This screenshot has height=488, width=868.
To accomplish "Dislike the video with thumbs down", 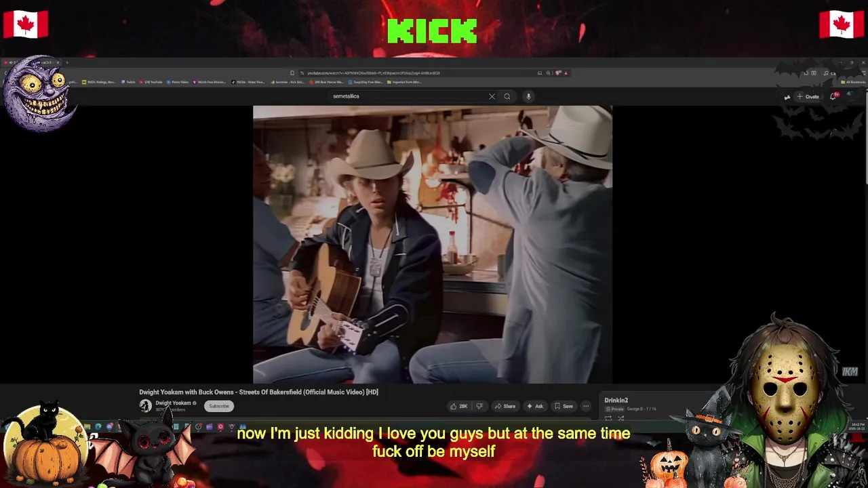I will tap(479, 406).
